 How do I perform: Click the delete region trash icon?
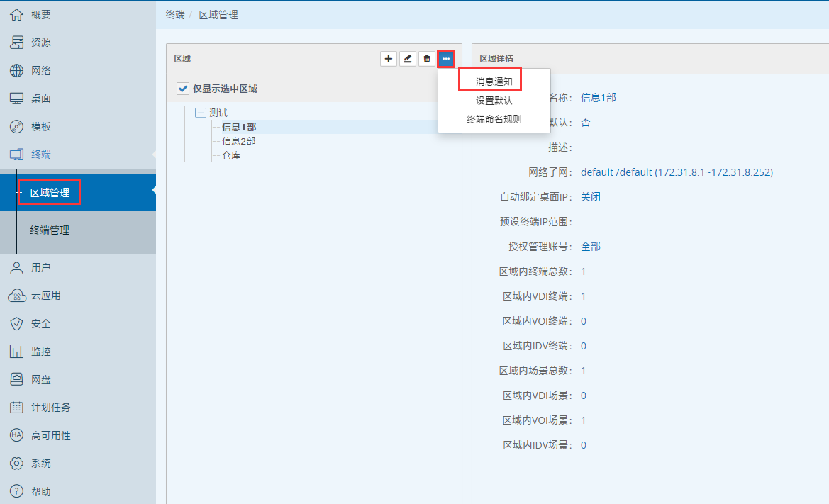[426, 59]
